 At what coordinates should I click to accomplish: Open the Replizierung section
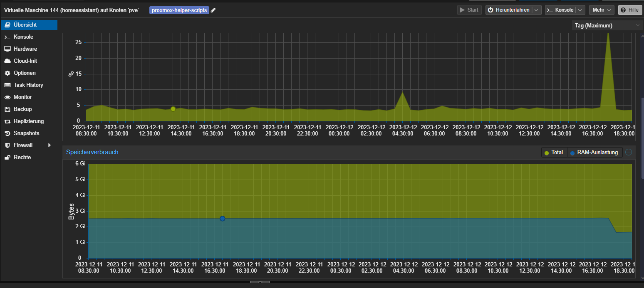(x=28, y=121)
